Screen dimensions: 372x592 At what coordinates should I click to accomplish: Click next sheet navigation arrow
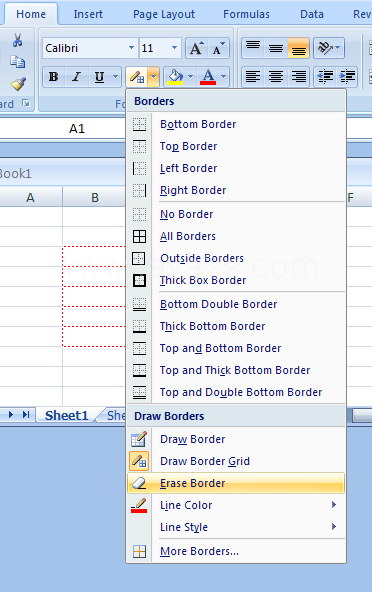point(11,415)
